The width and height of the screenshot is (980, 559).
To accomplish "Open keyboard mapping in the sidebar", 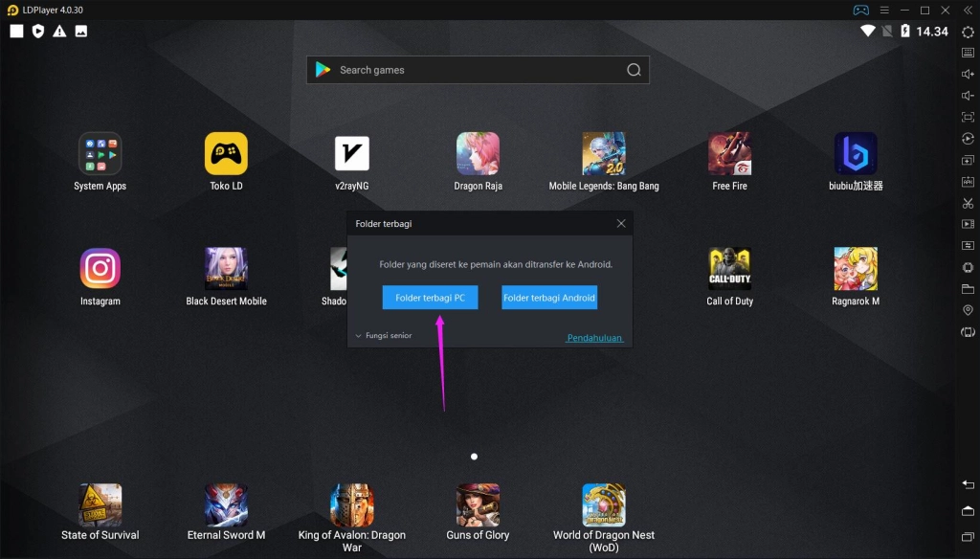I will click(968, 53).
